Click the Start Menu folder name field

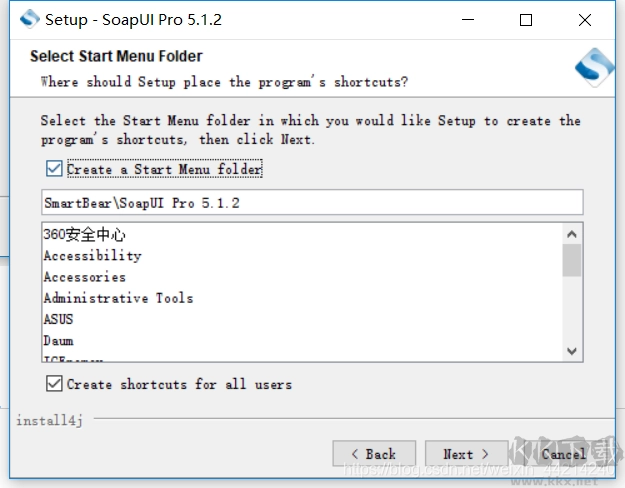pyautogui.click(x=311, y=202)
